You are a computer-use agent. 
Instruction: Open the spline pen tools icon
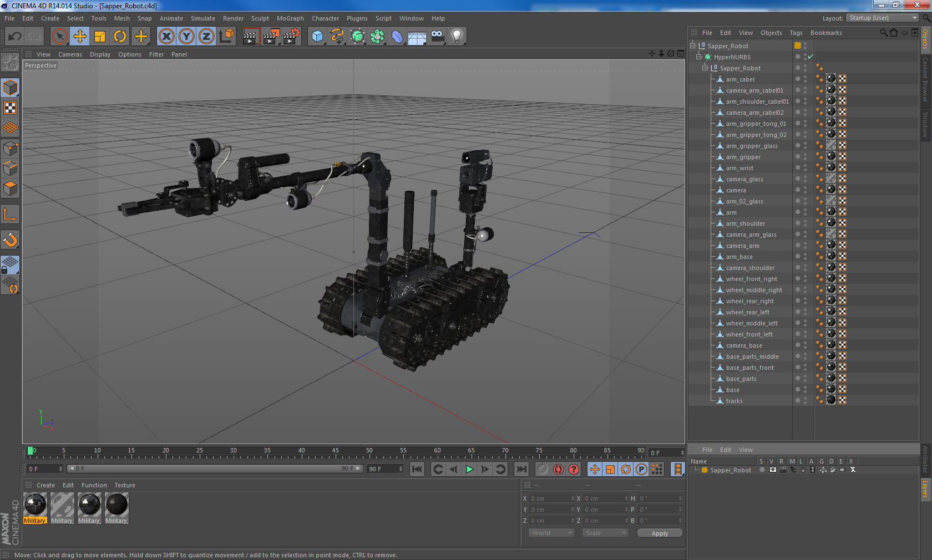[x=337, y=37]
